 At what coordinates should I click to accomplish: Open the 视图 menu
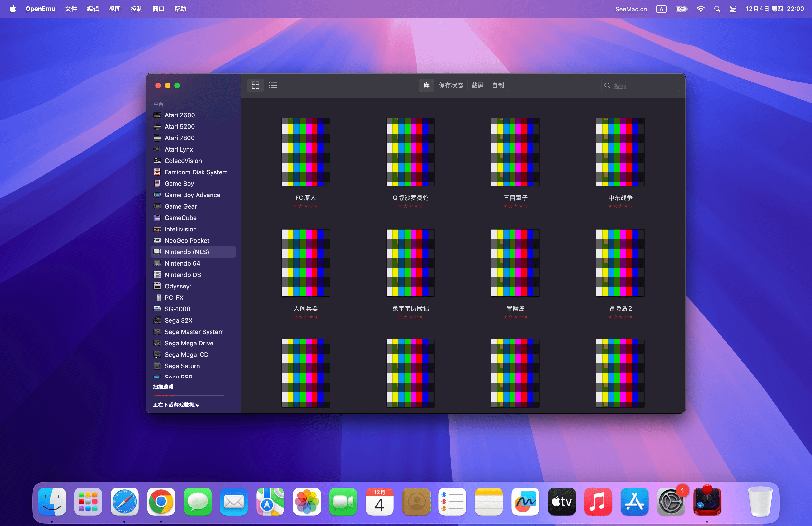(x=114, y=9)
